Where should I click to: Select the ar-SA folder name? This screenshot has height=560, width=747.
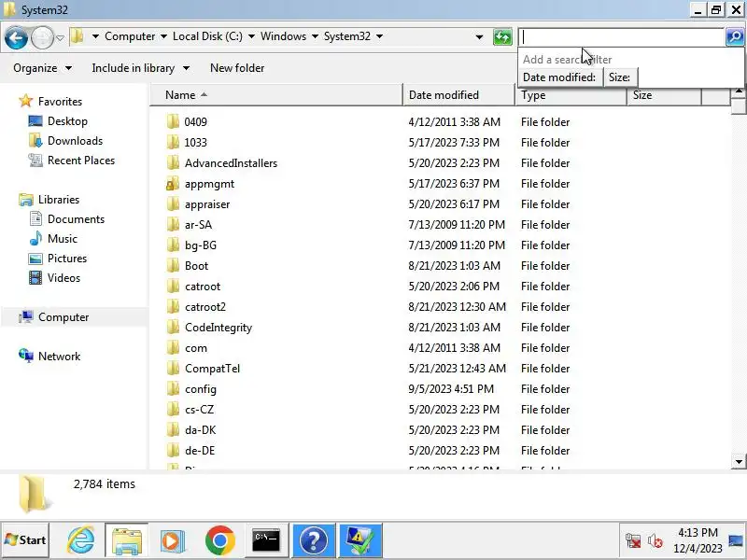tap(198, 224)
